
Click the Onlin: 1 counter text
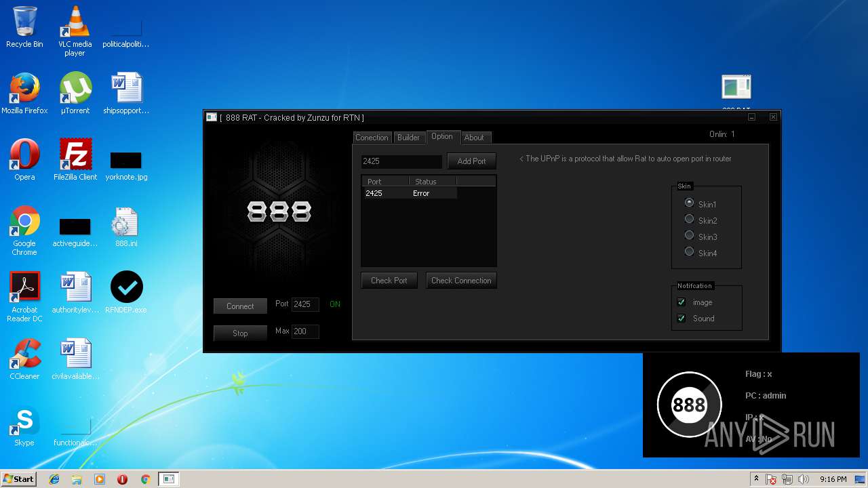click(x=722, y=134)
